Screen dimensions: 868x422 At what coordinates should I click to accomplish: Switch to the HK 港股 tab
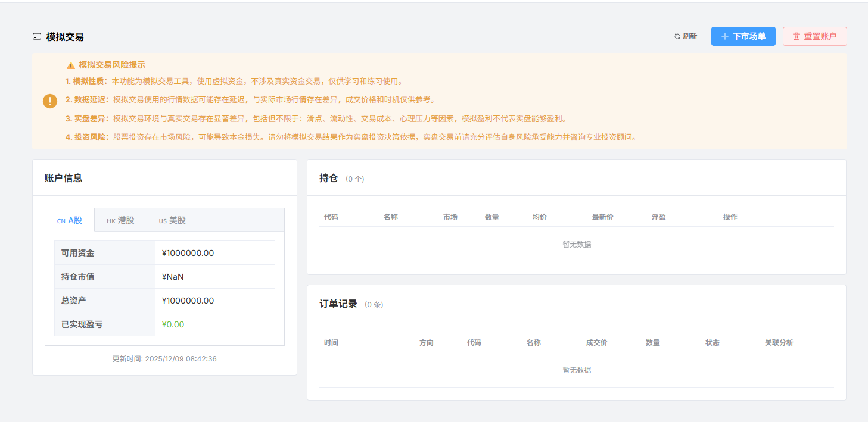click(122, 220)
